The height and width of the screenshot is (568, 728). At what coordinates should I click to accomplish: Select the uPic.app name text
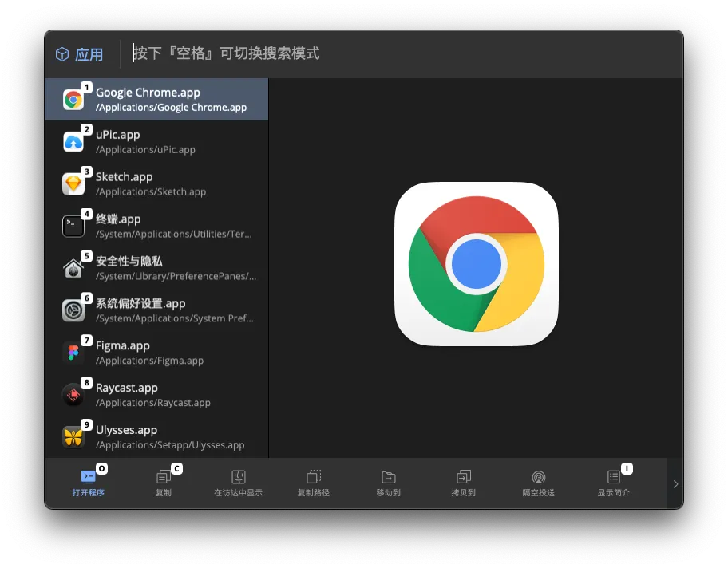(118, 135)
